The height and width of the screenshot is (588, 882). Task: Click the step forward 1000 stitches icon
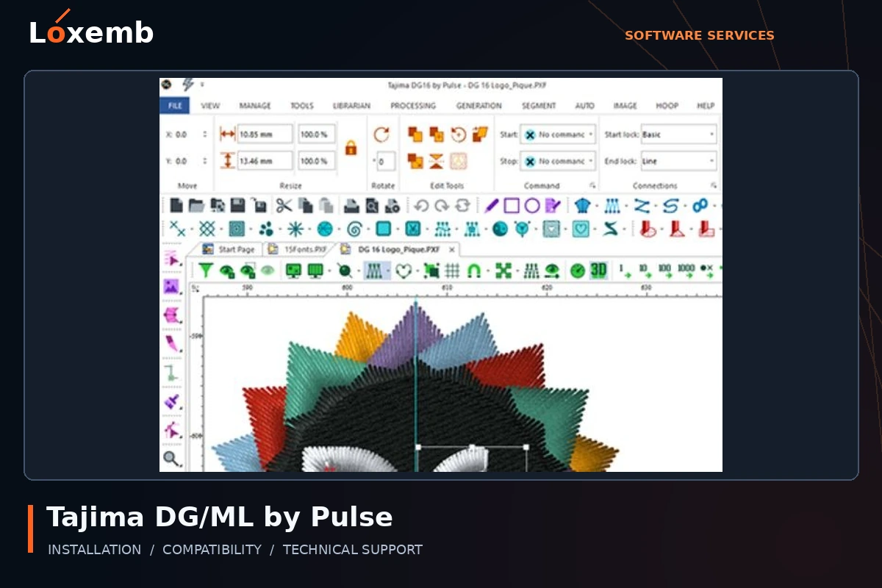[686, 270]
